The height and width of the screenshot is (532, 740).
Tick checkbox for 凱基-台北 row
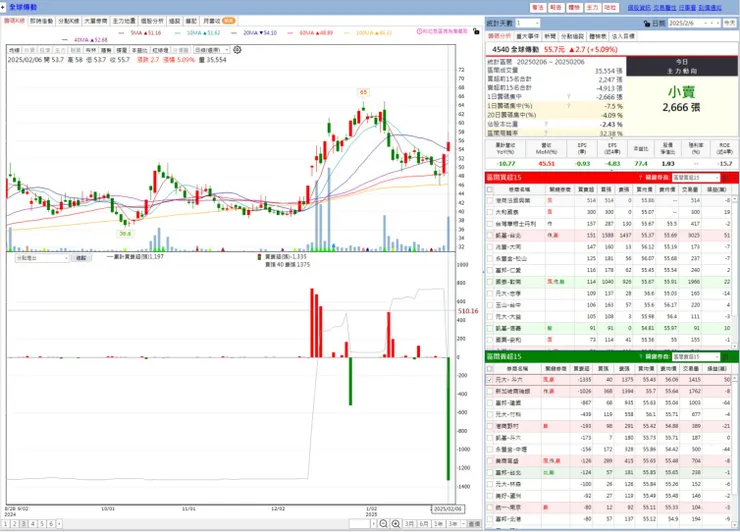[490, 235]
